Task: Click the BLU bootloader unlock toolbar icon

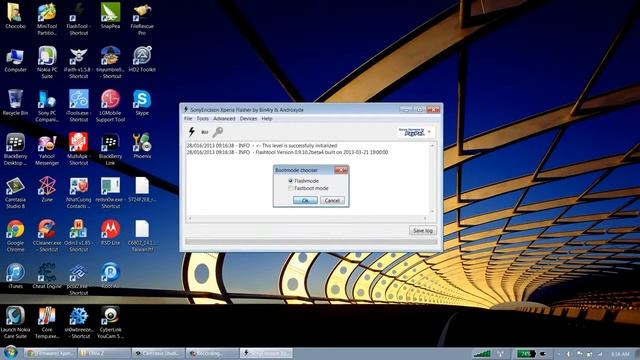Action: (x=204, y=132)
